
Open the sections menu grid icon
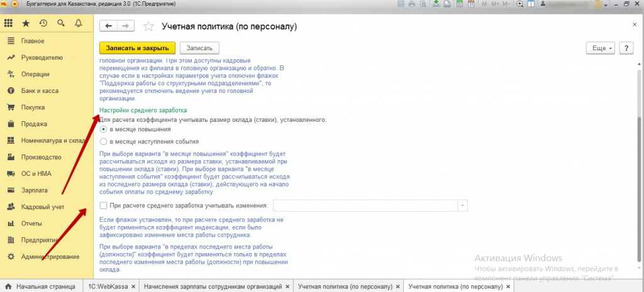tap(8, 23)
